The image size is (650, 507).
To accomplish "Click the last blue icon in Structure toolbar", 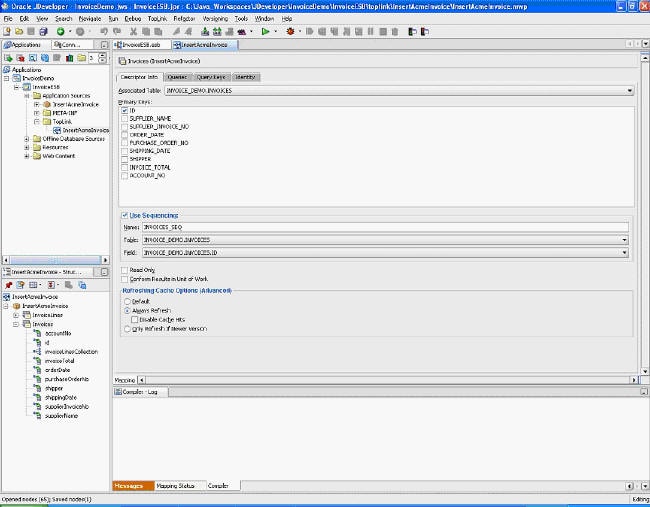I will [x=82, y=285].
